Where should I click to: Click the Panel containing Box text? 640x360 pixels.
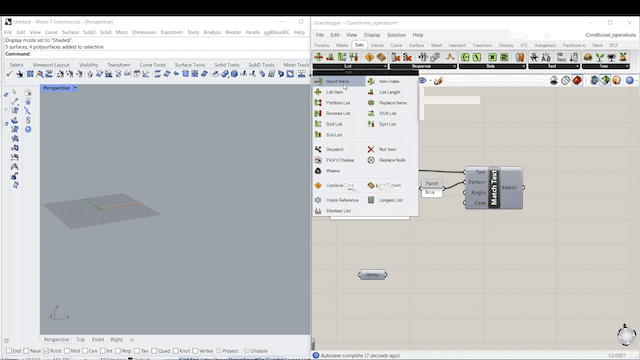(x=431, y=188)
